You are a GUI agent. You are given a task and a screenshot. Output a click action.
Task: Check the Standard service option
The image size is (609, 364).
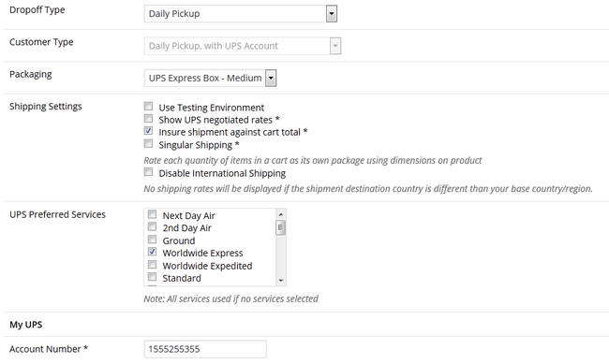point(152,277)
